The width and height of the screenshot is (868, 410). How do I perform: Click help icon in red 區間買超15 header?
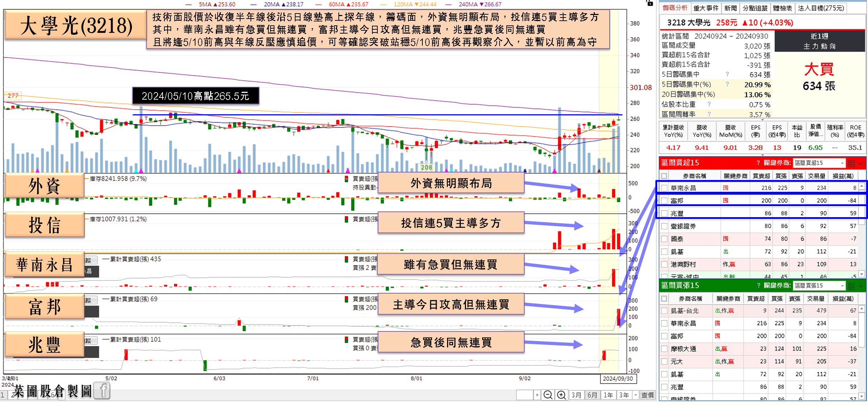point(758,163)
